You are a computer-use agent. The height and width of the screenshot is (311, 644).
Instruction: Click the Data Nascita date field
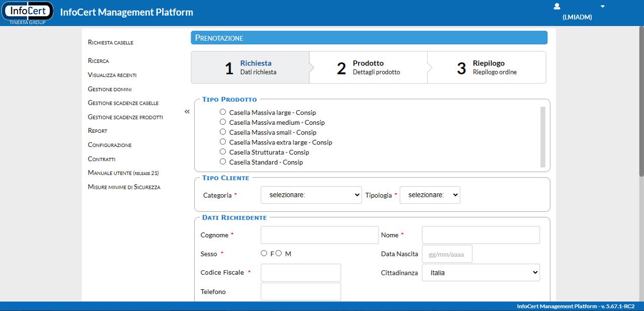point(447,254)
